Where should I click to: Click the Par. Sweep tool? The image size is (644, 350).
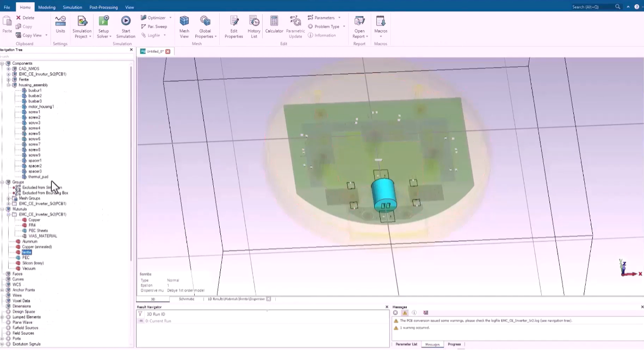154,26
